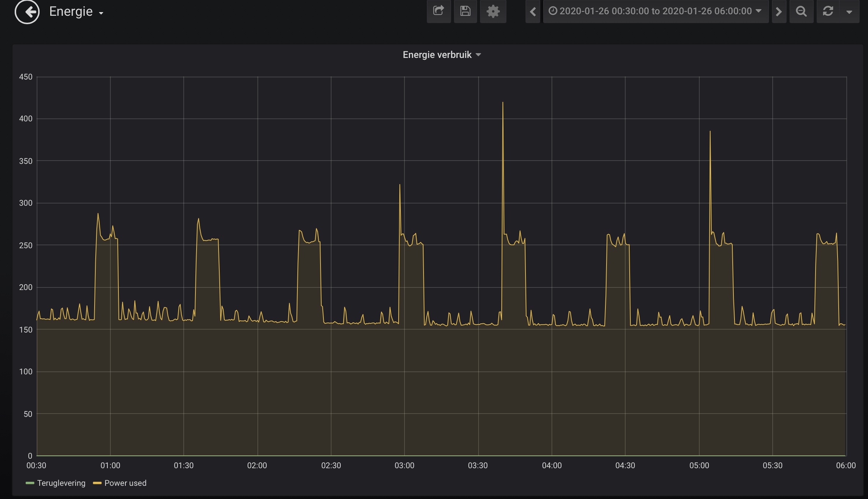Shift time range forward with right chevron
The width and height of the screenshot is (868, 499).
pos(779,11)
